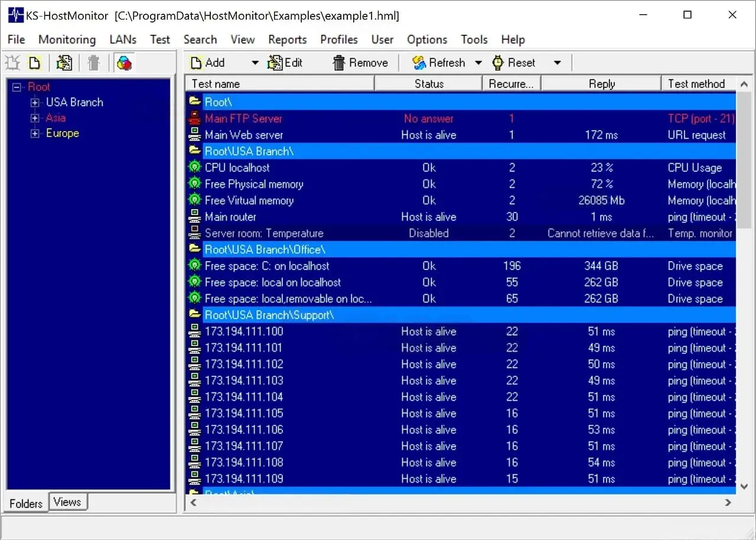756x540 pixels.
Task: Open the Profiles menu
Action: [x=339, y=40]
